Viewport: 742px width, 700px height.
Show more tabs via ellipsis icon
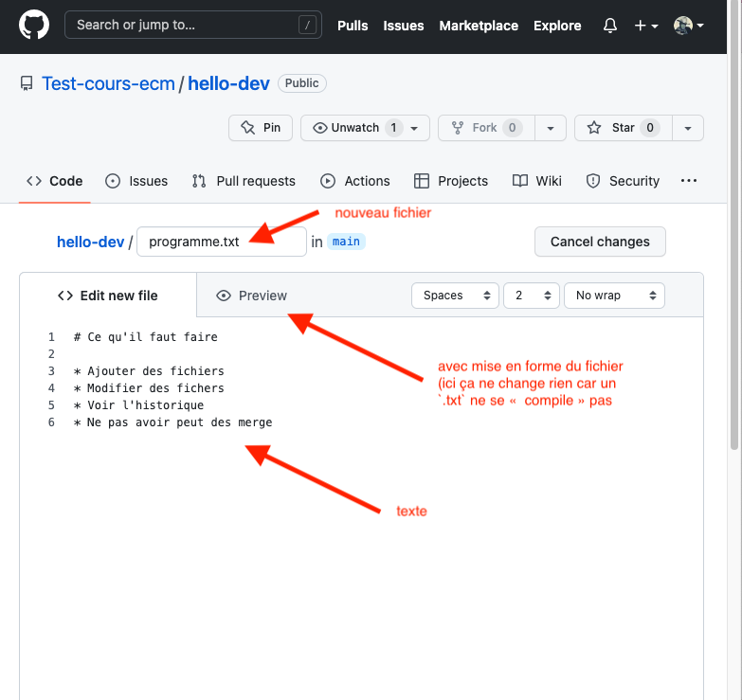coord(689,181)
